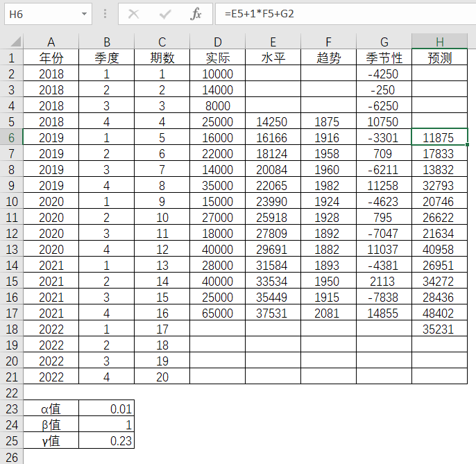Click the 季节性 header cell

pos(384,58)
